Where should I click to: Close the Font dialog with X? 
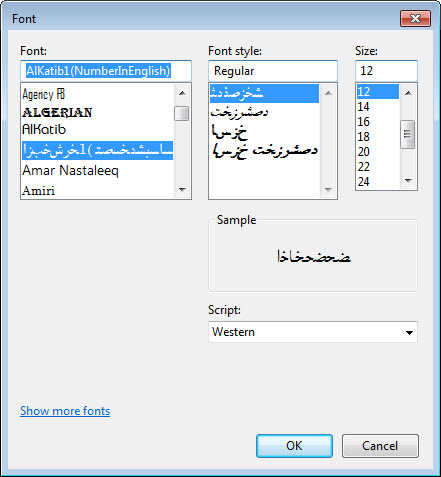tap(415, 18)
